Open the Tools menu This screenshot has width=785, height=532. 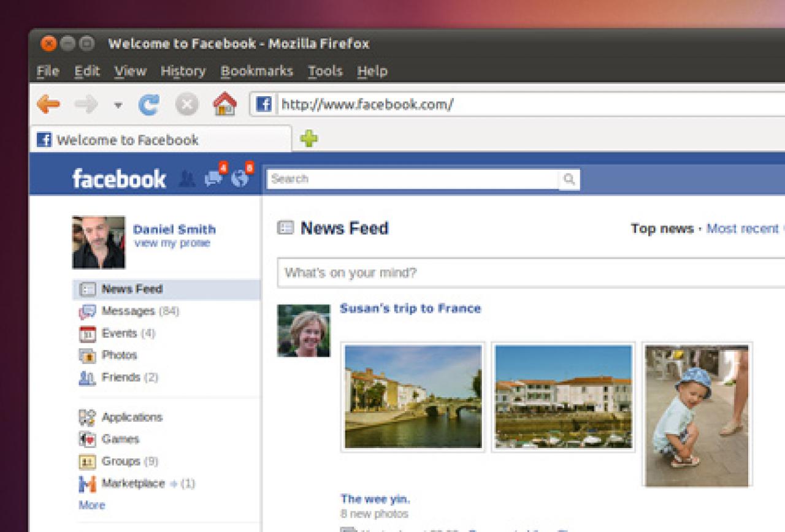point(325,71)
